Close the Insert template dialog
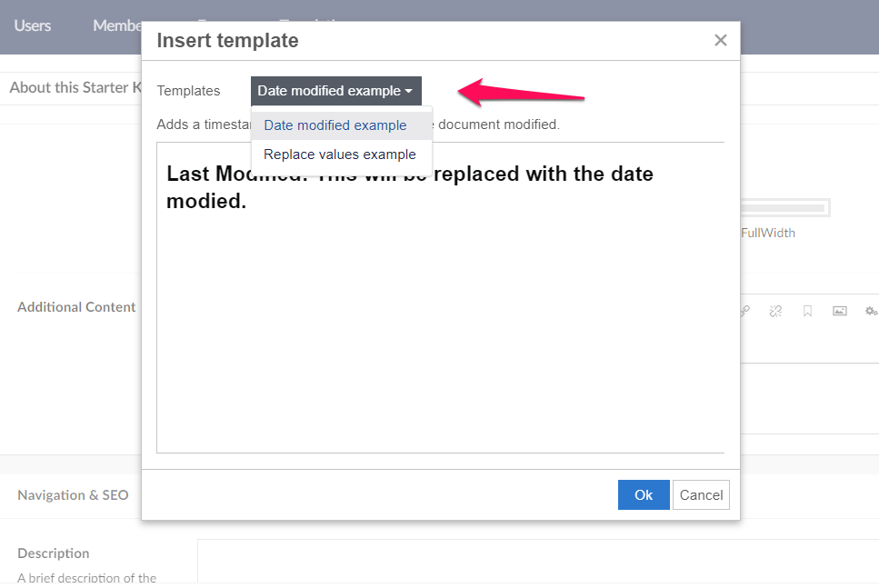 pos(720,40)
